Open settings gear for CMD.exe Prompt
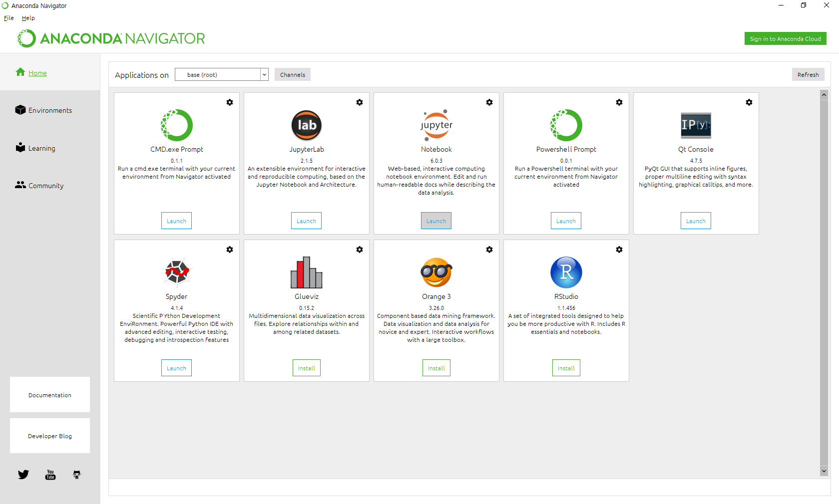 coord(230,102)
